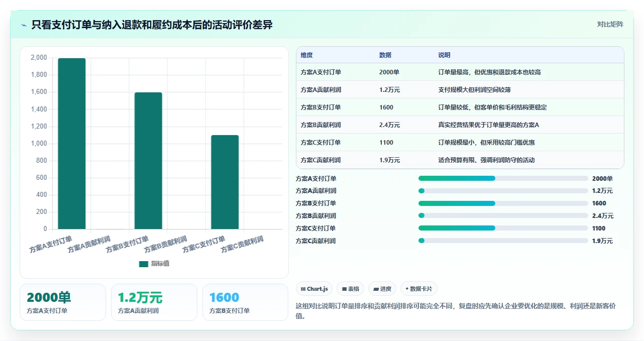Click the 方案A贡献利润 progress bar
The width and height of the screenshot is (644, 341).
[x=503, y=191]
